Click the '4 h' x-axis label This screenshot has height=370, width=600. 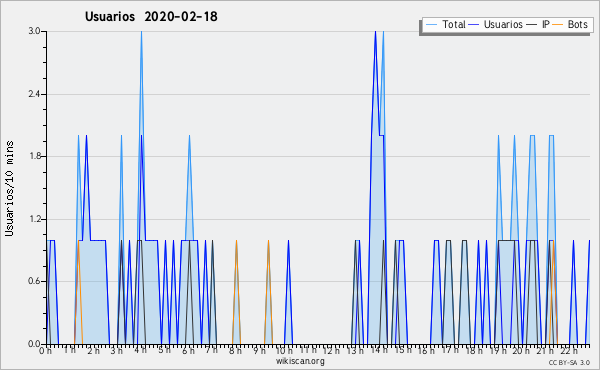[x=140, y=350]
